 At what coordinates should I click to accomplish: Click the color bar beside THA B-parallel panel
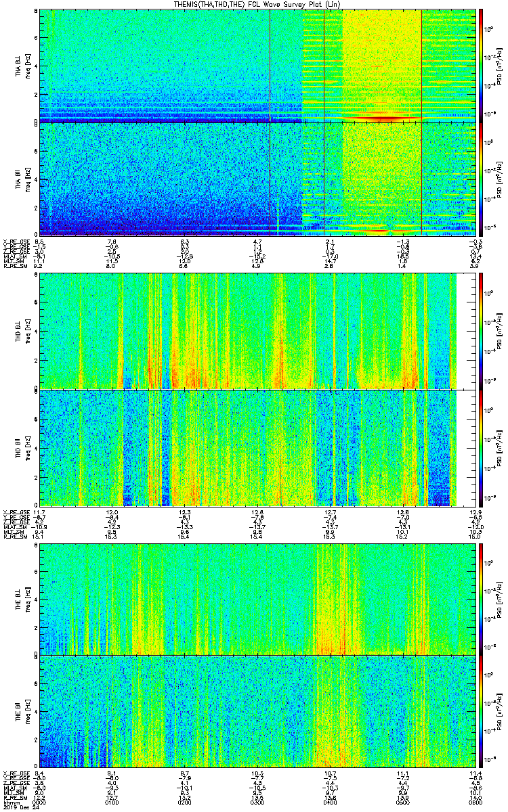pyautogui.click(x=482, y=179)
